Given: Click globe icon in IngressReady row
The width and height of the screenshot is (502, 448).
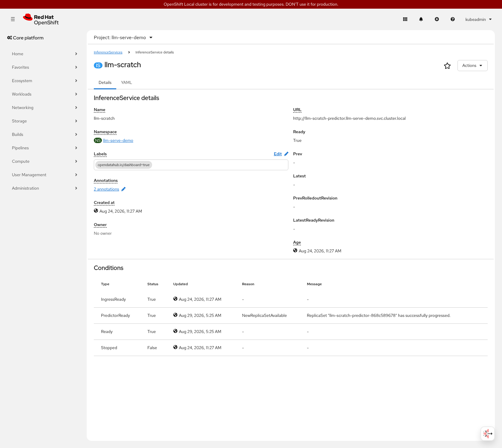Looking at the screenshot, I should tap(175, 299).
